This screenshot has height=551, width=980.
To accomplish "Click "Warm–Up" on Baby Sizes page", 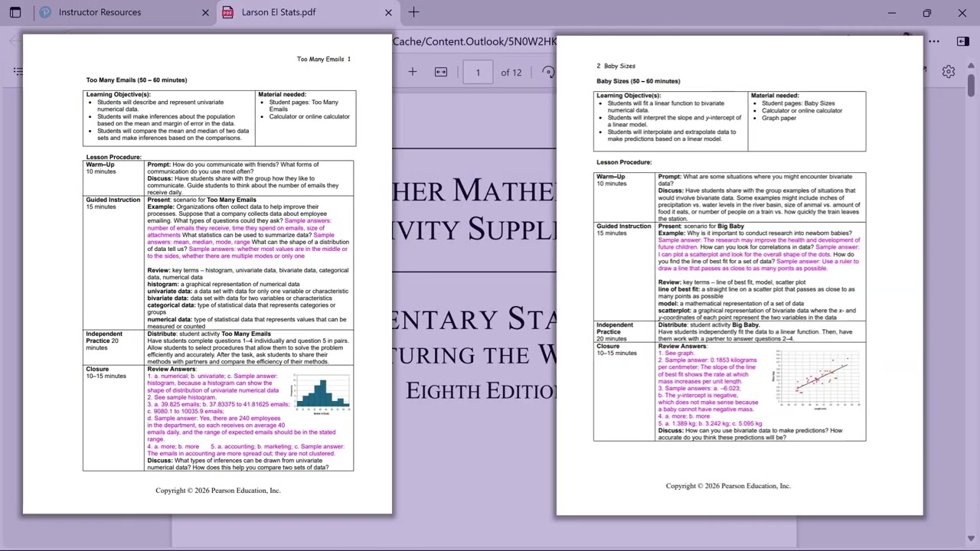I will pyautogui.click(x=611, y=177).
